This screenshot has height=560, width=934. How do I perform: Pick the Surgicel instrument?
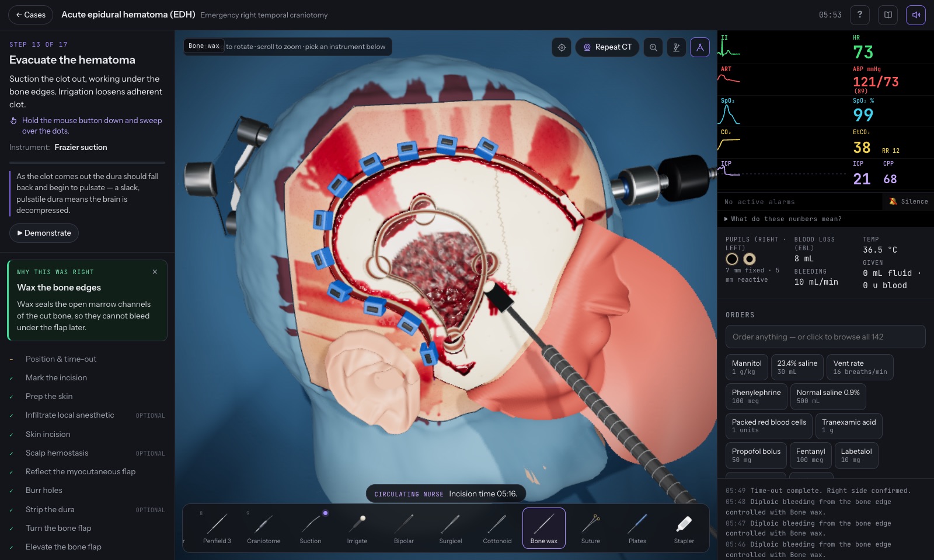tap(451, 528)
